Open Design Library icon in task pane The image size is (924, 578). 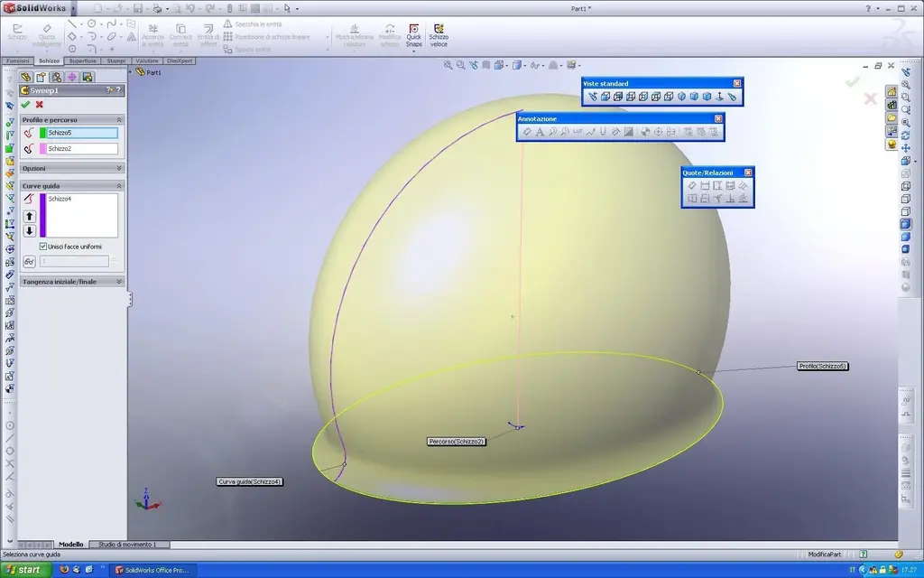(892, 105)
